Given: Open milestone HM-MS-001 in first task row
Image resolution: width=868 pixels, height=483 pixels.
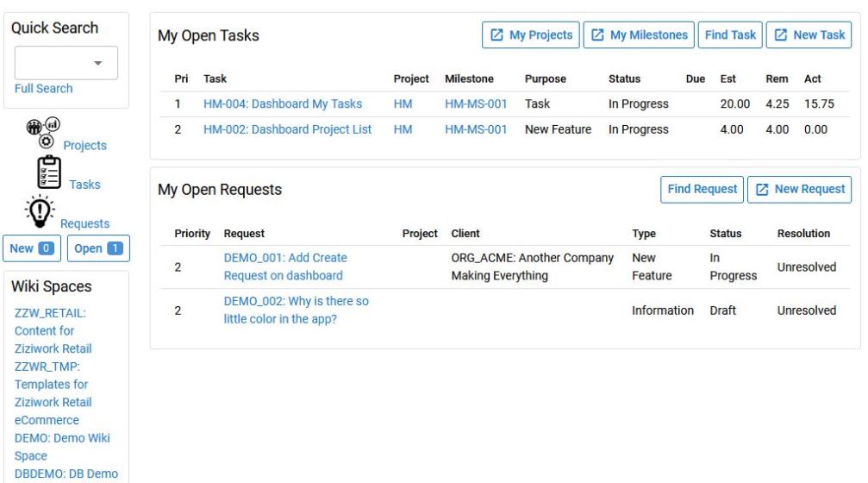Looking at the screenshot, I should (476, 103).
